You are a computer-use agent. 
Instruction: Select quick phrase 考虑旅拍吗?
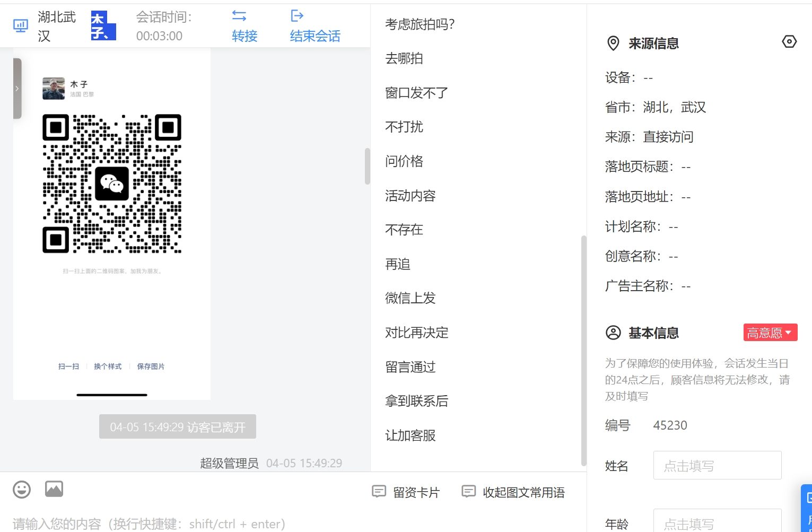coord(420,24)
